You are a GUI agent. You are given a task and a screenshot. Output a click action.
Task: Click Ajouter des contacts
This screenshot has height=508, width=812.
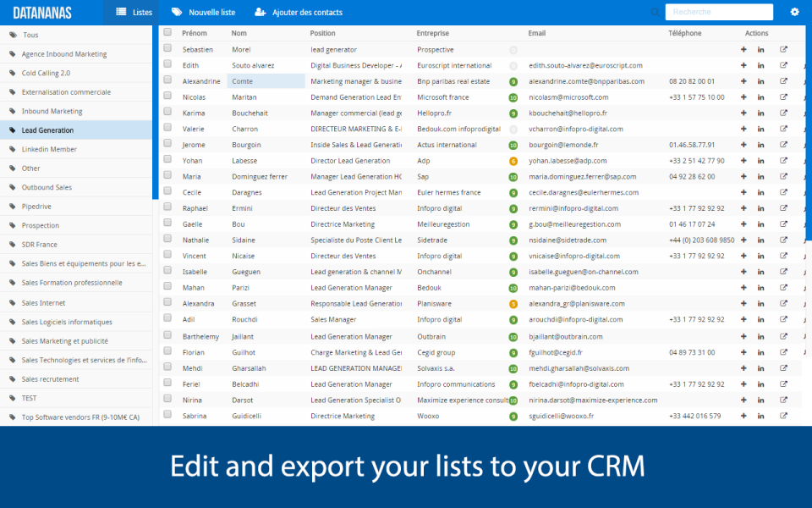295,12
